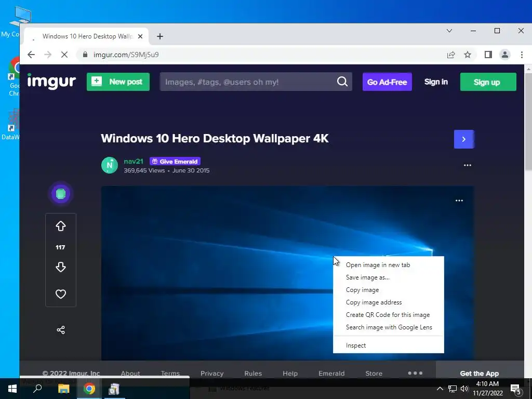
Task: Open post options three-dot menu
Action: [468, 165]
